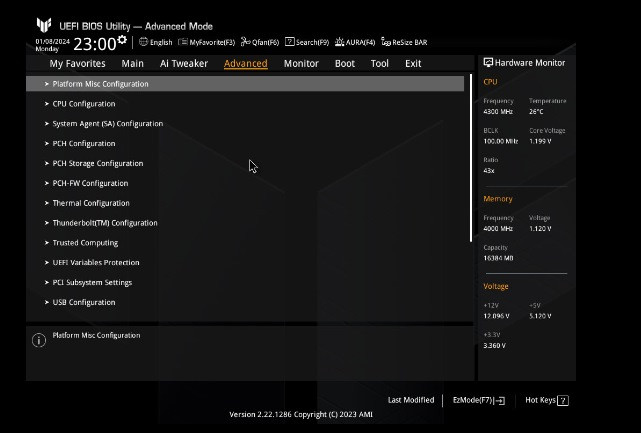Click the EzMode arrow icon
Viewport: 641px width, 433px height.
pyautogui.click(x=500, y=401)
